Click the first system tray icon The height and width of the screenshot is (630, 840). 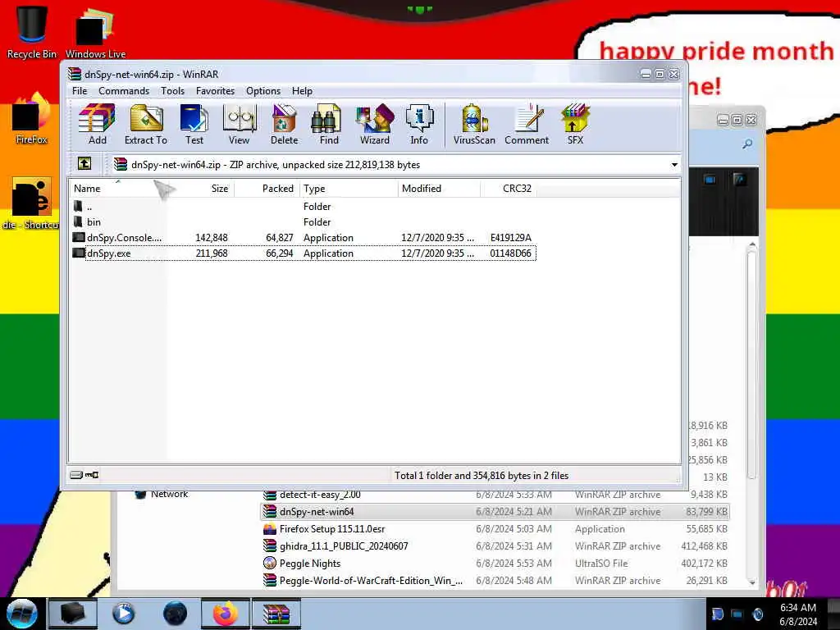(717, 614)
